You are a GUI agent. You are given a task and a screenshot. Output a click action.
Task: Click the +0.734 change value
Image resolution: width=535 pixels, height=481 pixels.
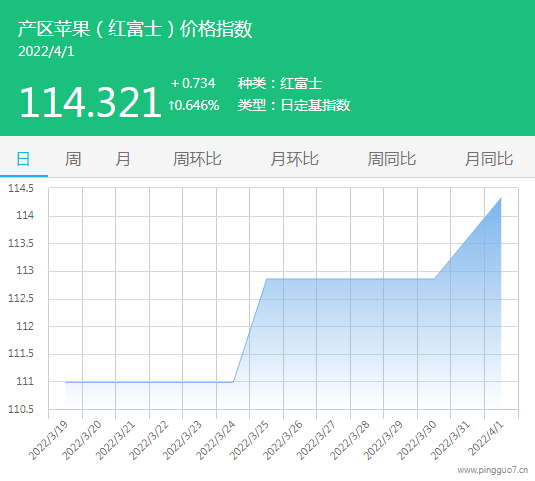pos(193,83)
